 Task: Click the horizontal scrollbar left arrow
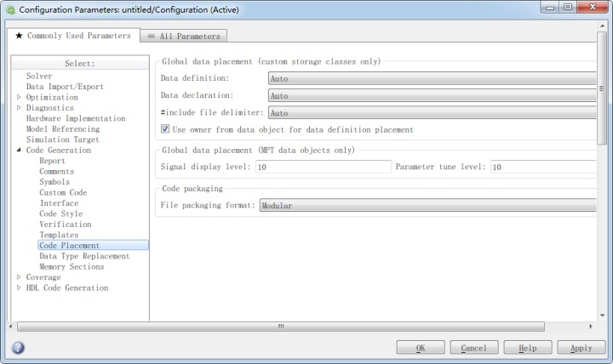click(x=10, y=326)
